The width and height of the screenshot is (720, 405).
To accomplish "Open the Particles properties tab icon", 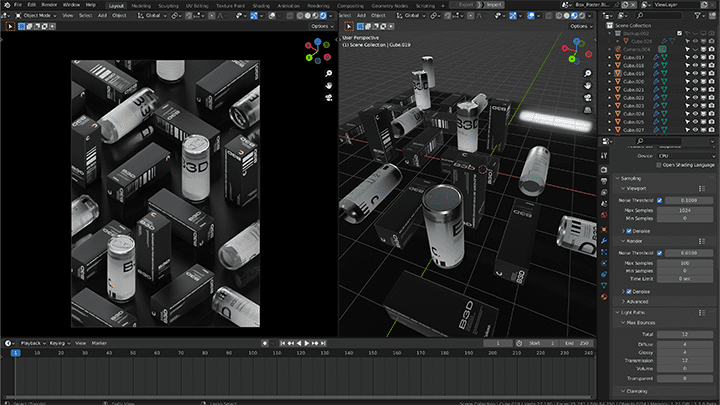I will click(604, 252).
